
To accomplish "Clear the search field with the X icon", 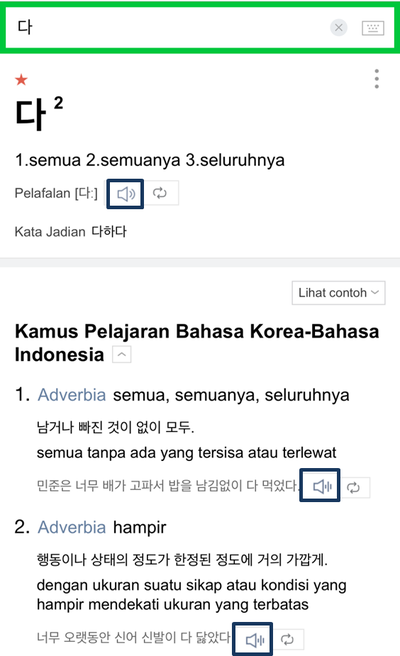I will [338, 28].
